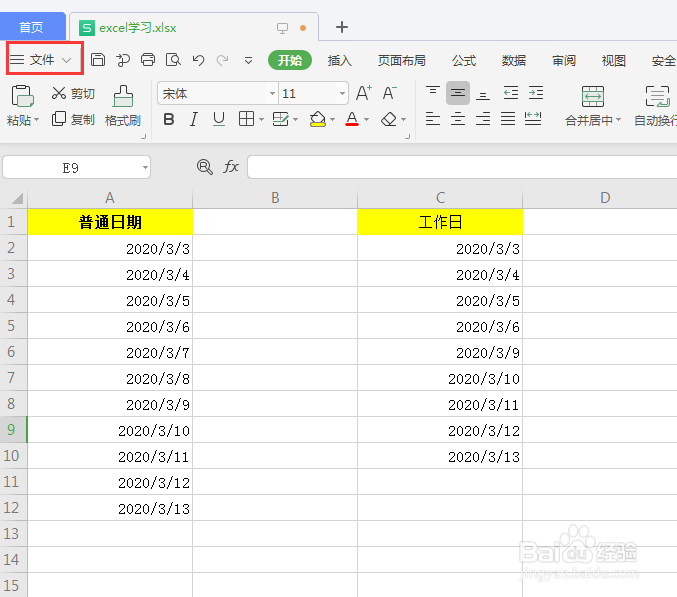
Task: Switch to 开始 ribbon tab
Action: tap(290, 60)
